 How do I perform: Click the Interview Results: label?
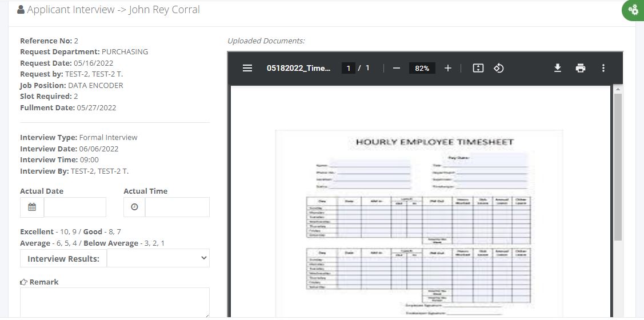point(63,258)
